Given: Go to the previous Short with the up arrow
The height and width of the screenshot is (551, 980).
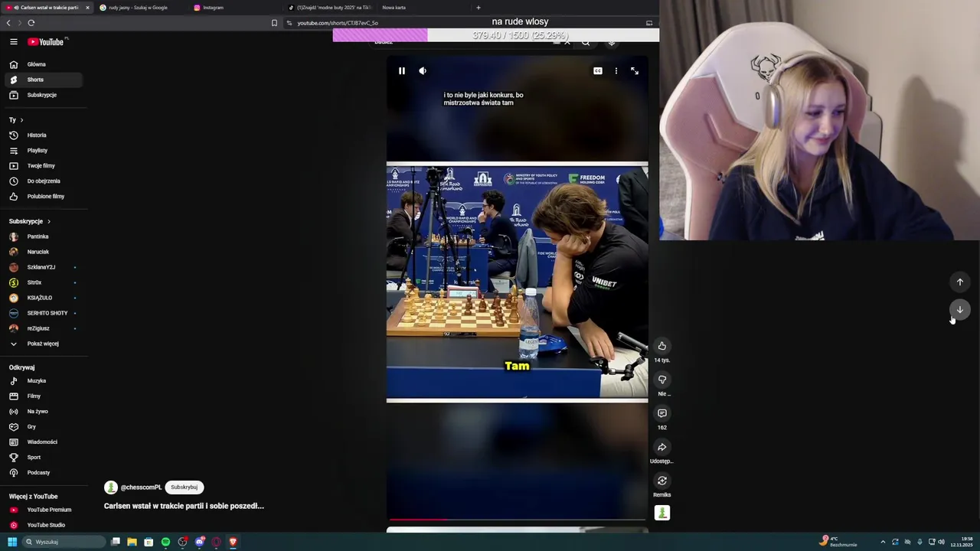Looking at the screenshot, I should (x=960, y=282).
